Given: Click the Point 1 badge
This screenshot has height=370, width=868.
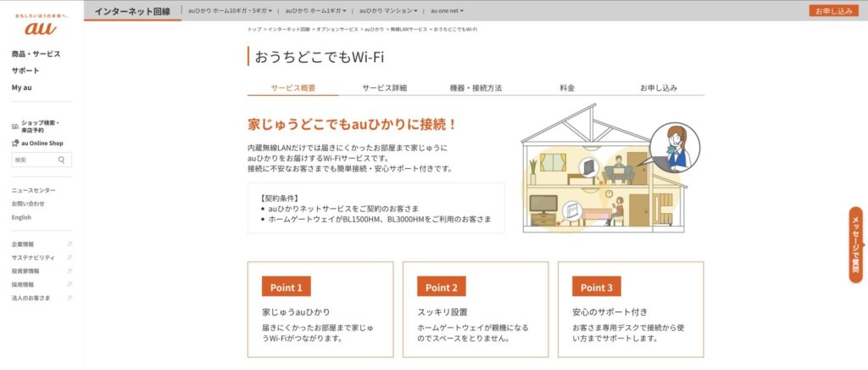Looking at the screenshot, I should (287, 287).
